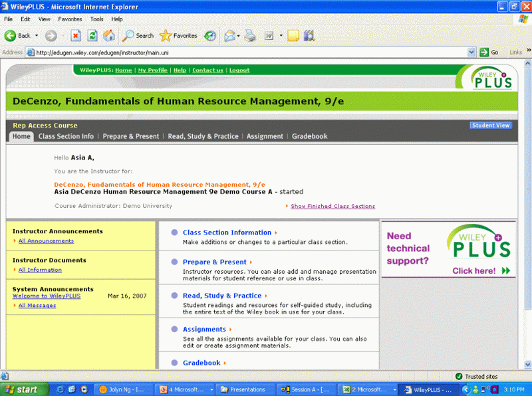Open dropdown arrow next to Edit icon
The width and height of the screenshot is (532, 396).
(281, 36)
